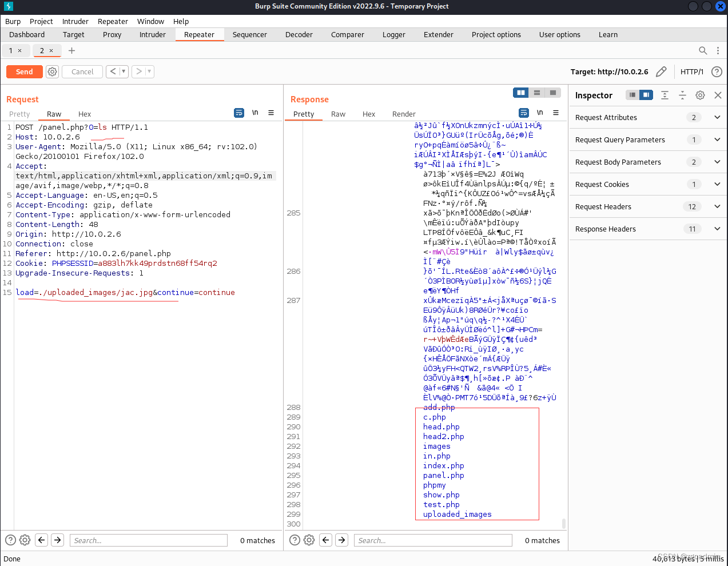This screenshot has width=728, height=566.
Task: Open forward history dropdown arrow
Action: (x=149, y=71)
